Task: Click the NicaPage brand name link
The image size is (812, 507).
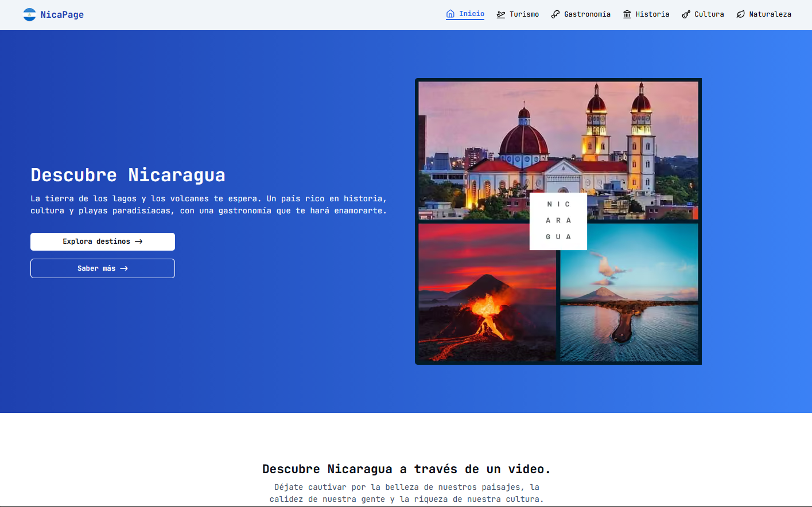Action: (62, 14)
